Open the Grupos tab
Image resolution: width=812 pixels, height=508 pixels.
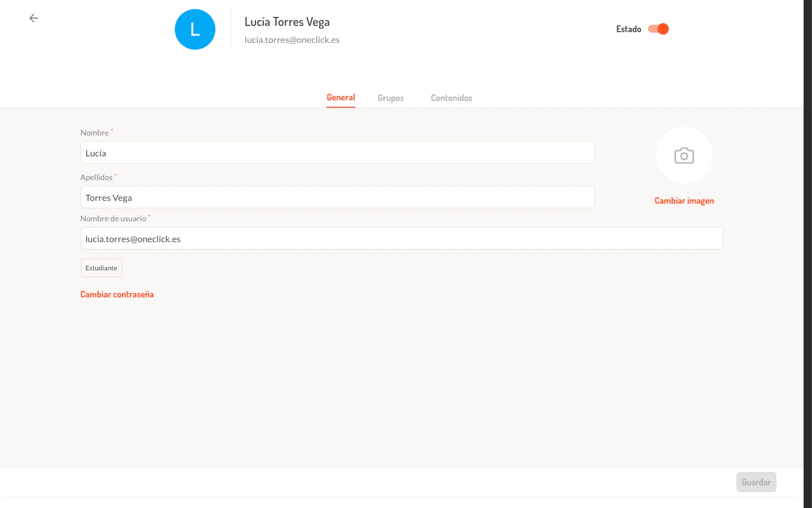pyautogui.click(x=391, y=98)
